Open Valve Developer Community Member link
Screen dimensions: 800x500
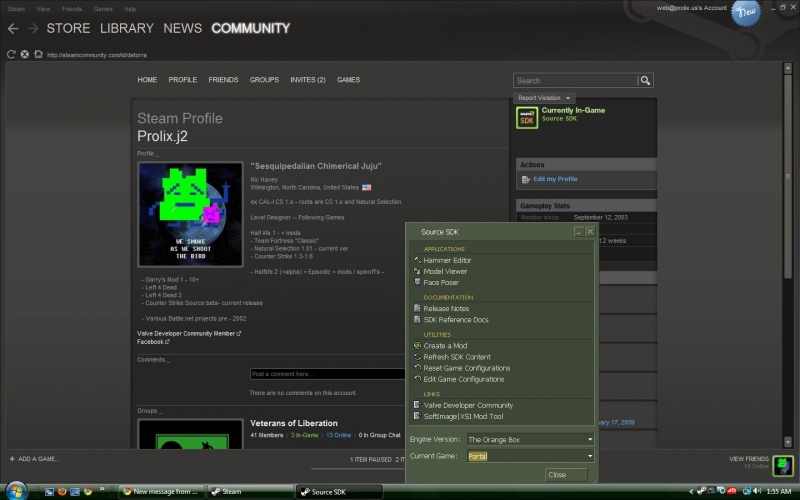(x=189, y=334)
